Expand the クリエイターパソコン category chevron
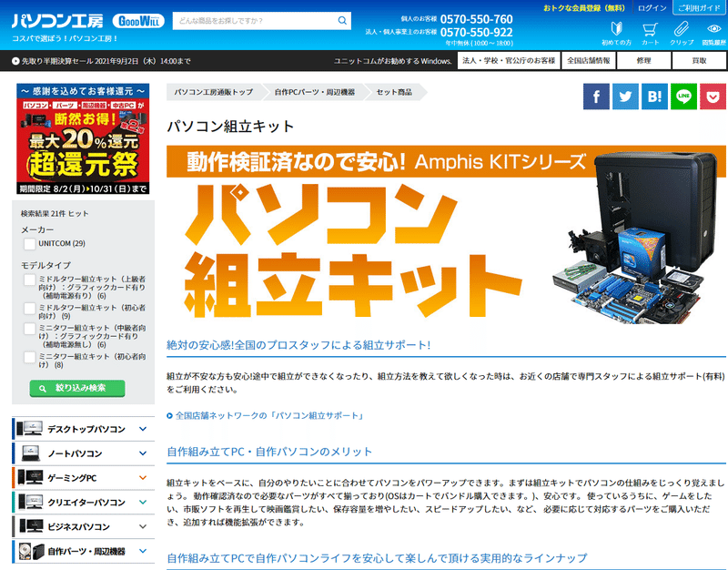 (x=143, y=503)
